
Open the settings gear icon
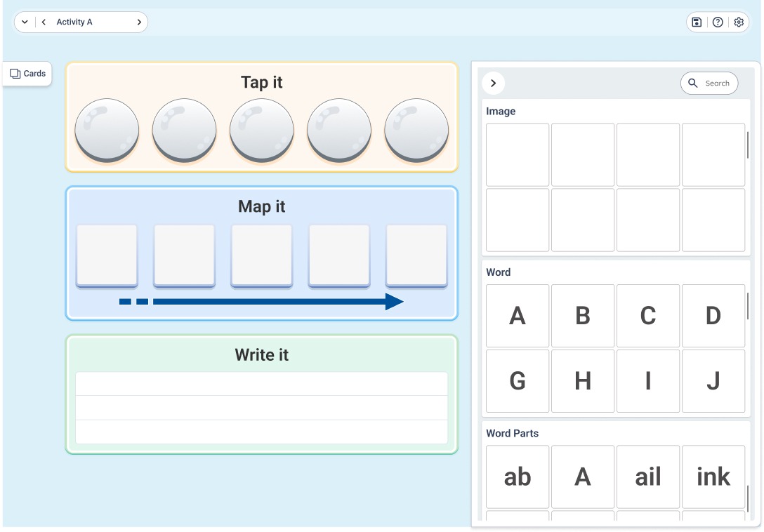coord(739,22)
